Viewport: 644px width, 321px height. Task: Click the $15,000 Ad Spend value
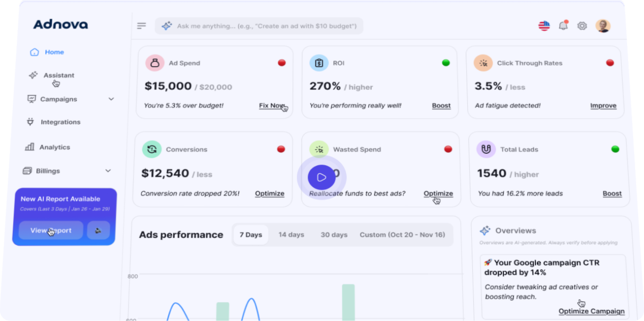pyautogui.click(x=168, y=86)
